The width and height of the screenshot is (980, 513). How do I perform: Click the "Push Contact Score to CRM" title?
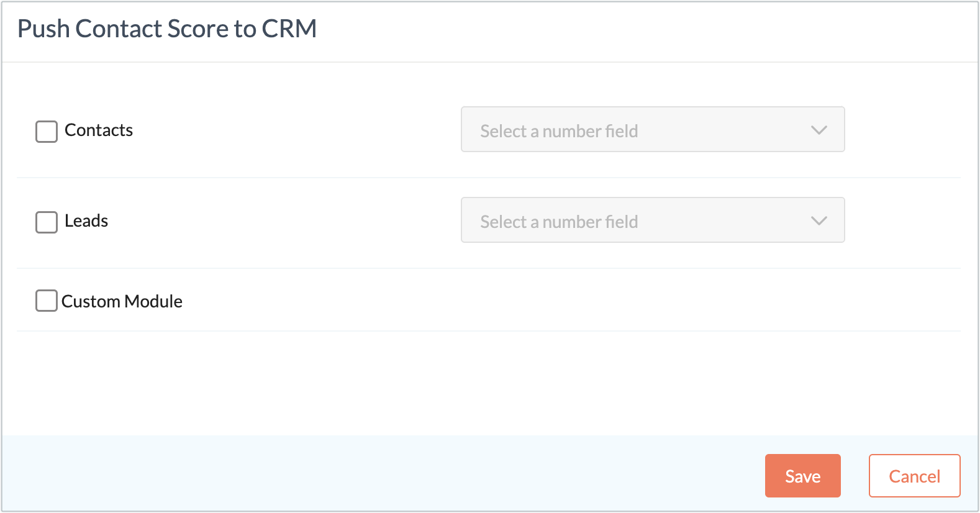pyautogui.click(x=167, y=29)
